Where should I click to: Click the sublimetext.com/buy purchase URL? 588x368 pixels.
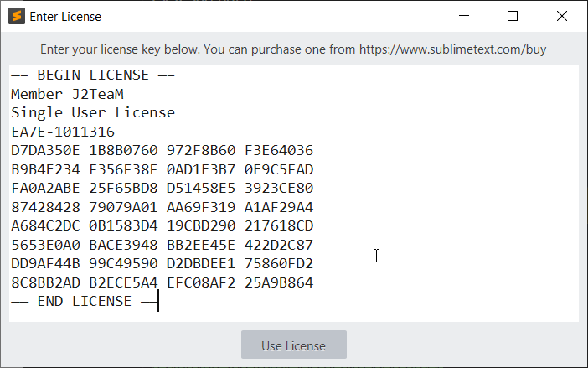[x=452, y=49]
